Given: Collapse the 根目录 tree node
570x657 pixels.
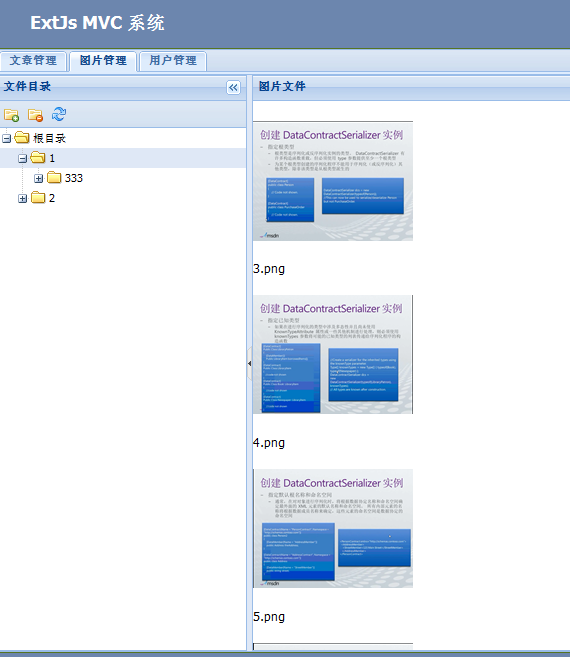Looking at the screenshot, I should (x=6, y=138).
